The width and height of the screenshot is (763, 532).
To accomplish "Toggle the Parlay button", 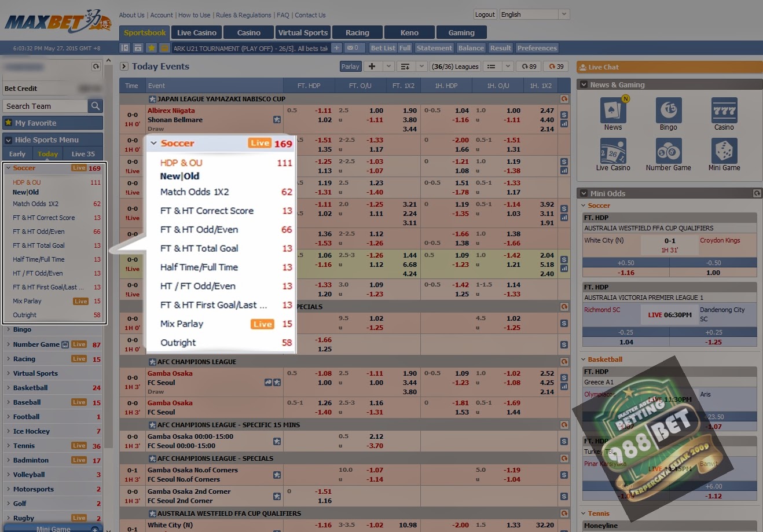I will click(350, 66).
